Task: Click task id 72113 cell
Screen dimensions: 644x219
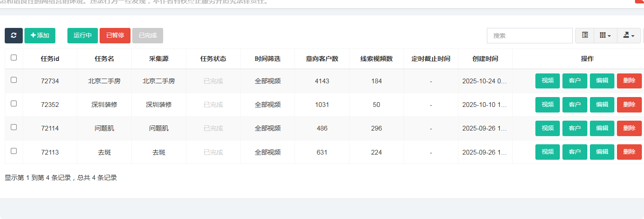Action: [x=50, y=152]
